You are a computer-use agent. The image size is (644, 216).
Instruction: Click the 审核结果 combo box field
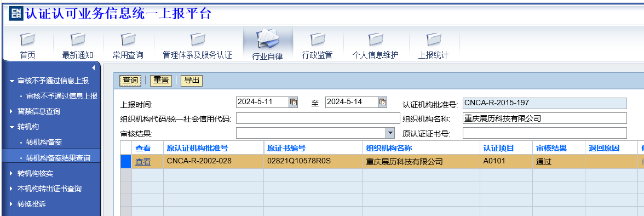pyautogui.click(x=311, y=133)
